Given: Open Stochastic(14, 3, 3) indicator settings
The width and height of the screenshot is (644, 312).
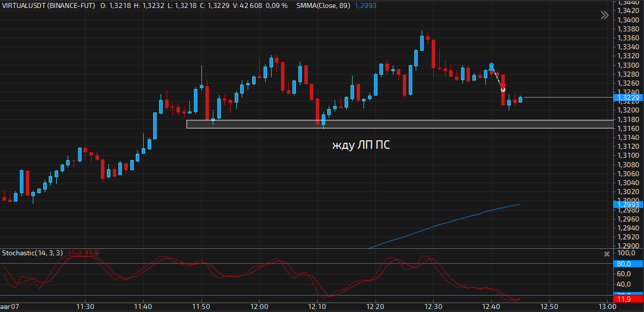Looking at the screenshot, I should tap(32, 253).
